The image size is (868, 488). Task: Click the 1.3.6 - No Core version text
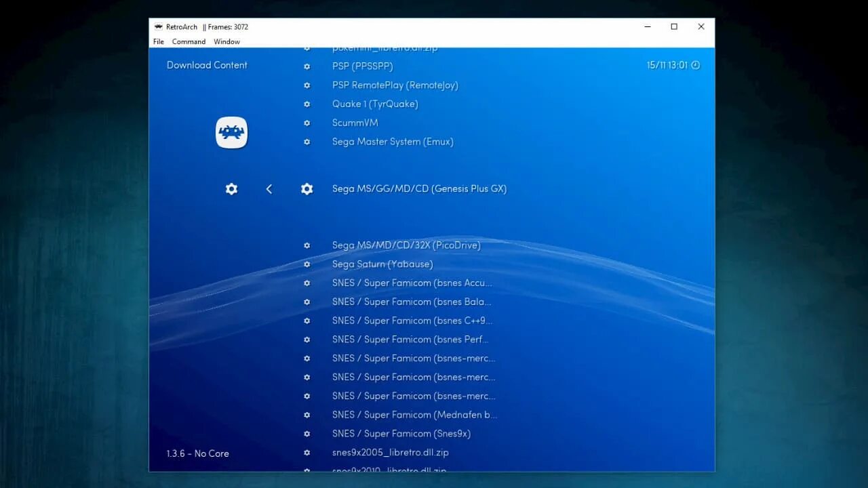pyautogui.click(x=198, y=453)
